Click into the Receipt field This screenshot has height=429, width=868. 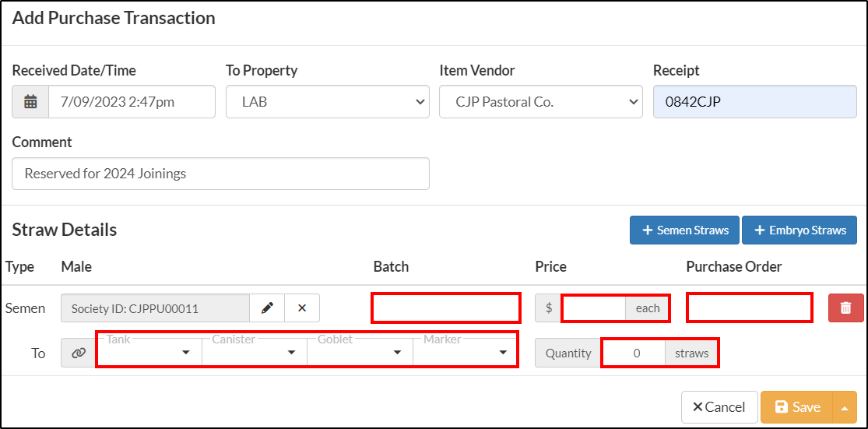[x=755, y=102]
